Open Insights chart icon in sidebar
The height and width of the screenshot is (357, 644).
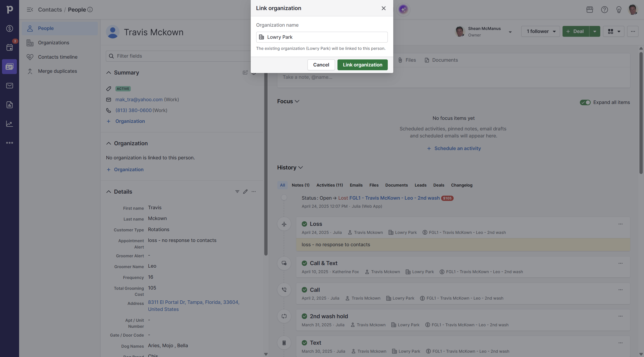(x=10, y=124)
